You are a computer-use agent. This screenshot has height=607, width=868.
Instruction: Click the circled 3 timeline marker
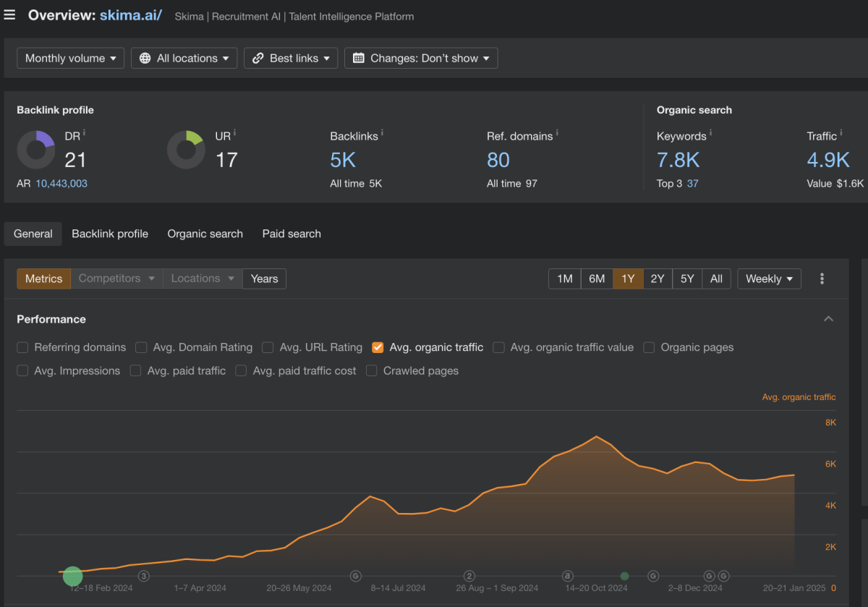tap(144, 576)
